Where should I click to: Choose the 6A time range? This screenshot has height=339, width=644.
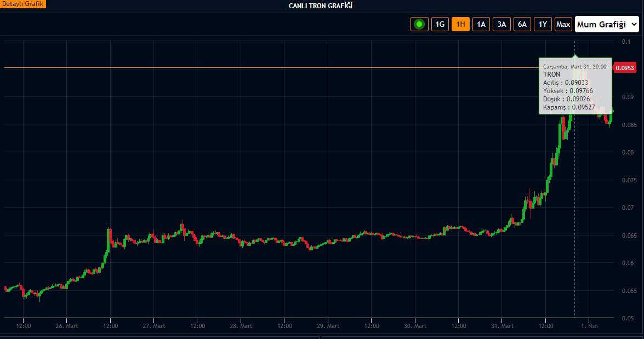coord(522,24)
